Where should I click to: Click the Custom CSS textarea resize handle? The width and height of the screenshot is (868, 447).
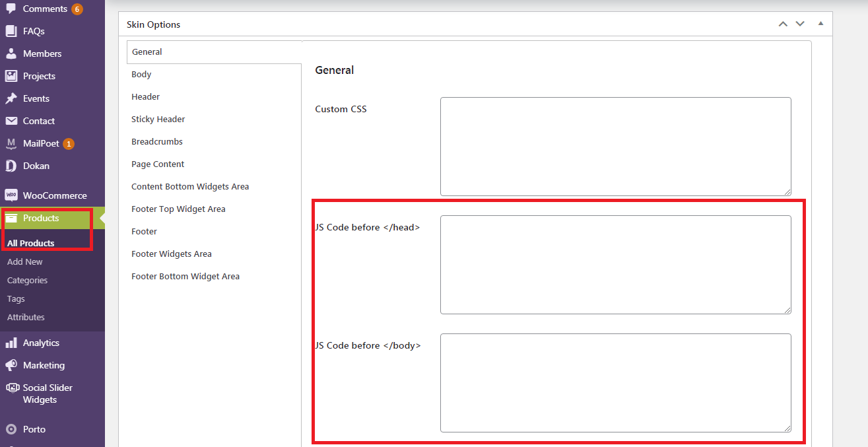787,191
